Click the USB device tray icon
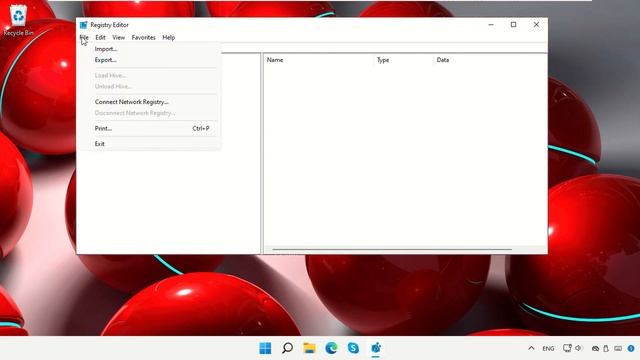 click(606, 349)
